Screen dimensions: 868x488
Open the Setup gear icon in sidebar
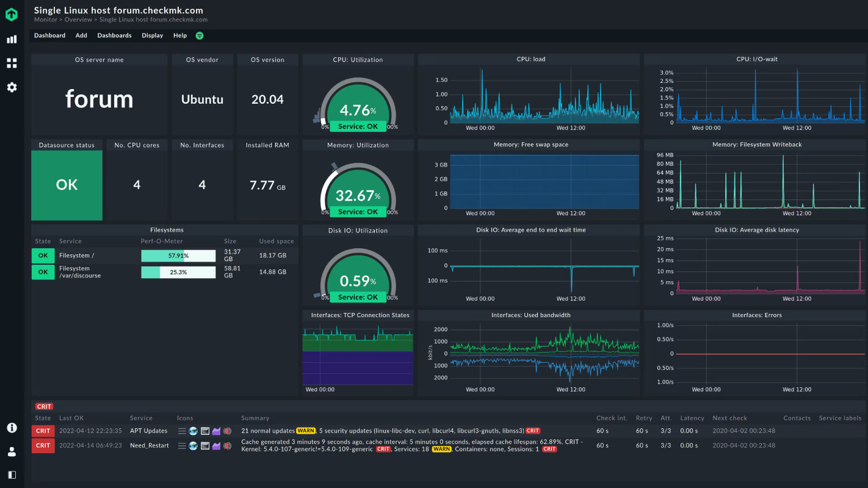pos(12,87)
